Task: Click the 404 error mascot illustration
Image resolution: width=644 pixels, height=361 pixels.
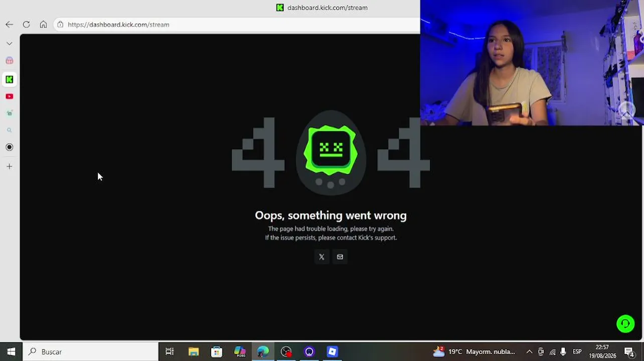Action: (331, 152)
